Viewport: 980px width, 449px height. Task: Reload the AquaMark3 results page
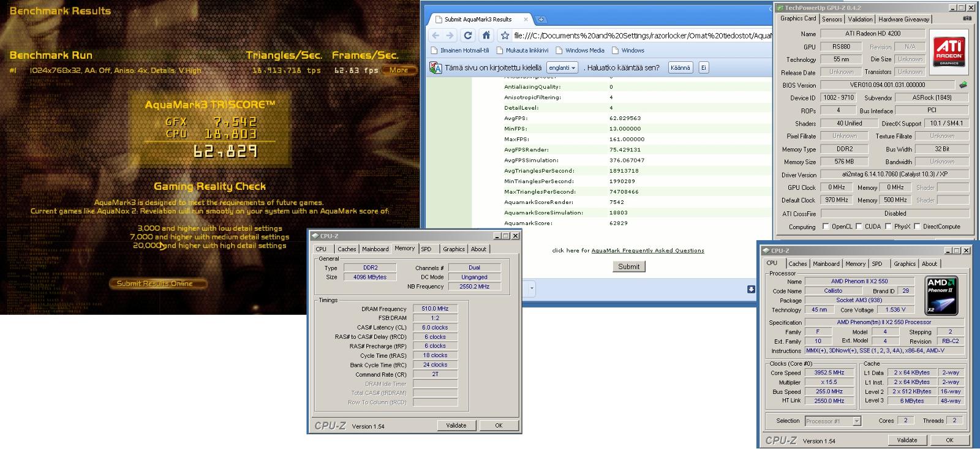[x=468, y=36]
